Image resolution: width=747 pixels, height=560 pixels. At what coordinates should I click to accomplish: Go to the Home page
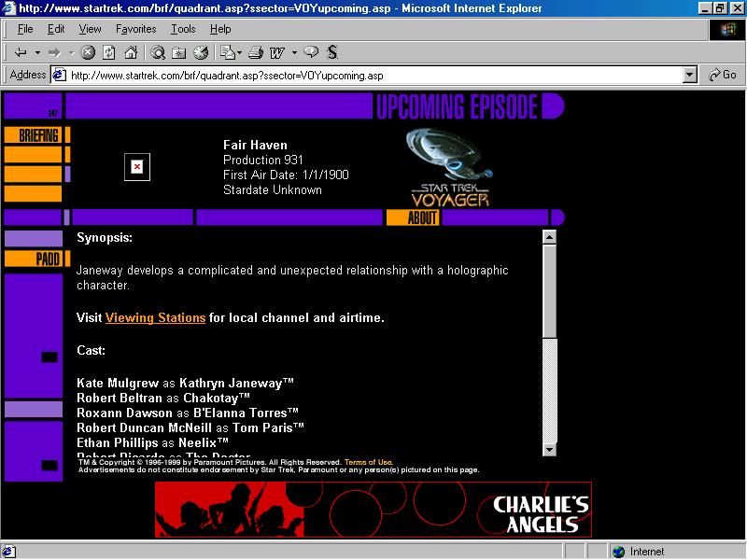[131, 52]
